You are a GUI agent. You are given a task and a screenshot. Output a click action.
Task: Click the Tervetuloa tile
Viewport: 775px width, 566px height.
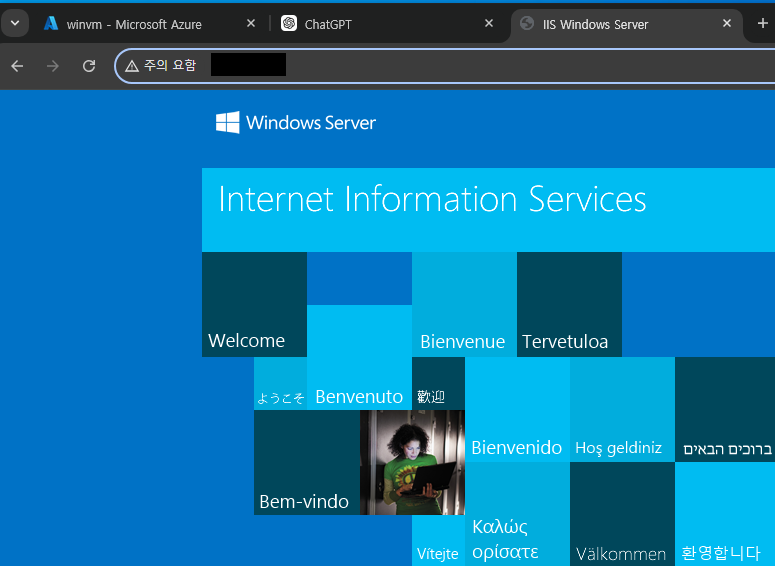point(569,305)
